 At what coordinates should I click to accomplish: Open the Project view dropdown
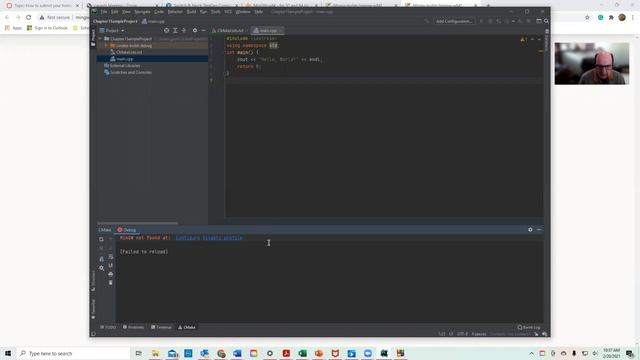tap(112, 31)
